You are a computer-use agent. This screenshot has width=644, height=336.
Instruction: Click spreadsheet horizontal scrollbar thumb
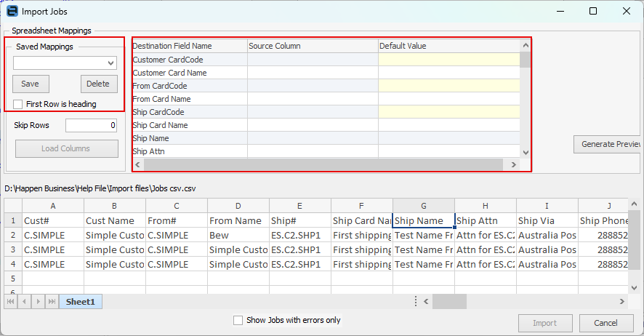tap(449, 302)
